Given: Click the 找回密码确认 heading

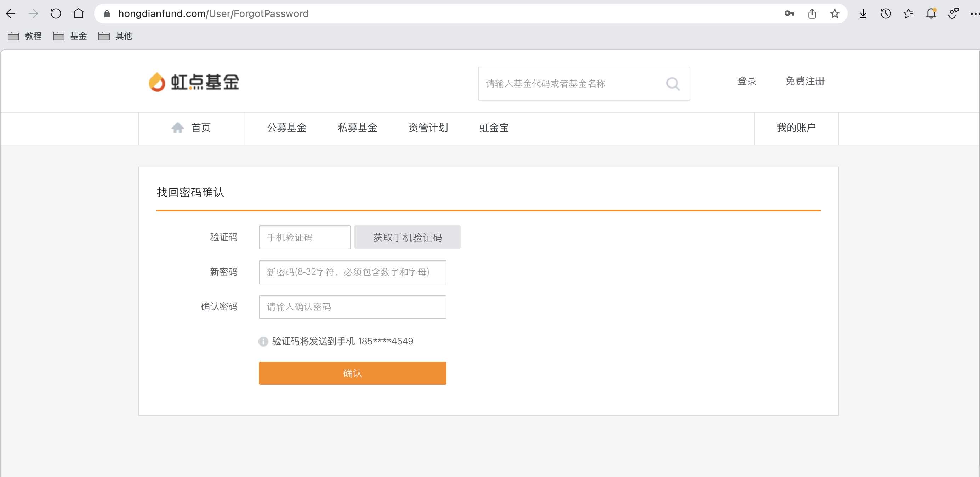Looking at the screenshot, I should click(190, 192).
